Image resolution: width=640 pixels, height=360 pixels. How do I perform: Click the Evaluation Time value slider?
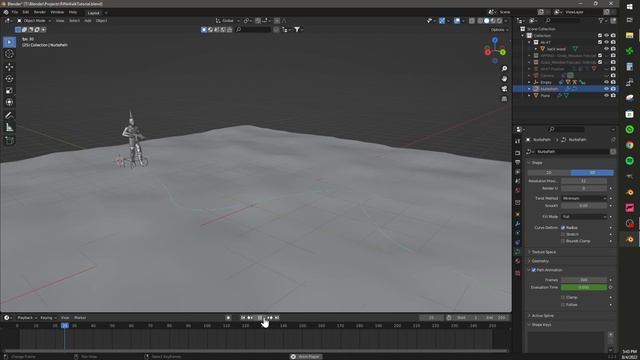(x=584, y=287)
